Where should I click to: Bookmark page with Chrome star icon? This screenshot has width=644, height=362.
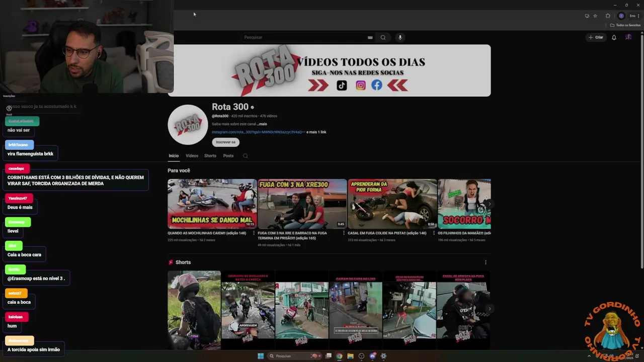pyautogui.click(x=595, y=16)
